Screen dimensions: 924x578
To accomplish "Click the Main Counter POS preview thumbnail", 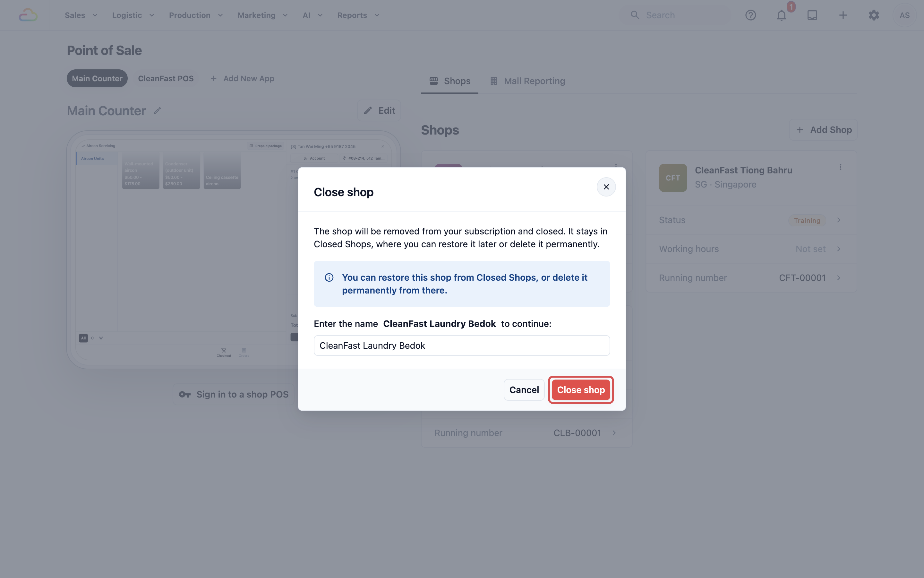I will click(x=233, y=250).
